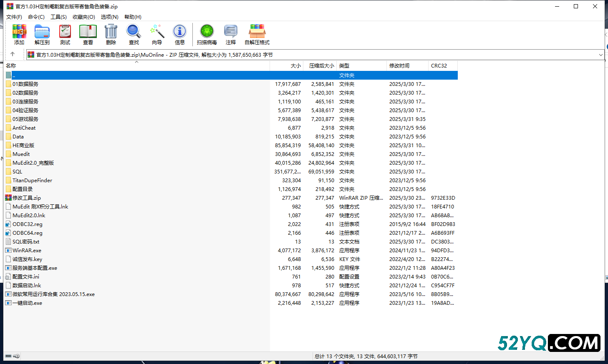Sort by Type (类型) column header
Viewport: 608px width, 364px height.
pos(361,65)
